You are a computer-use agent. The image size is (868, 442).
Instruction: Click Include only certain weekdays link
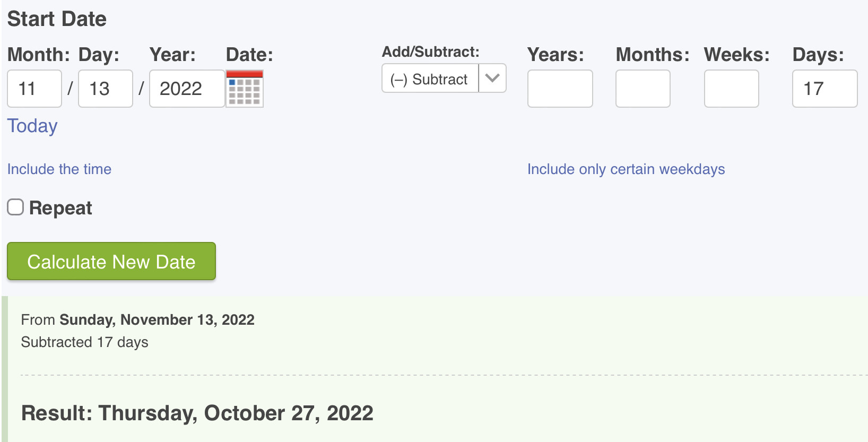(626, 169)
